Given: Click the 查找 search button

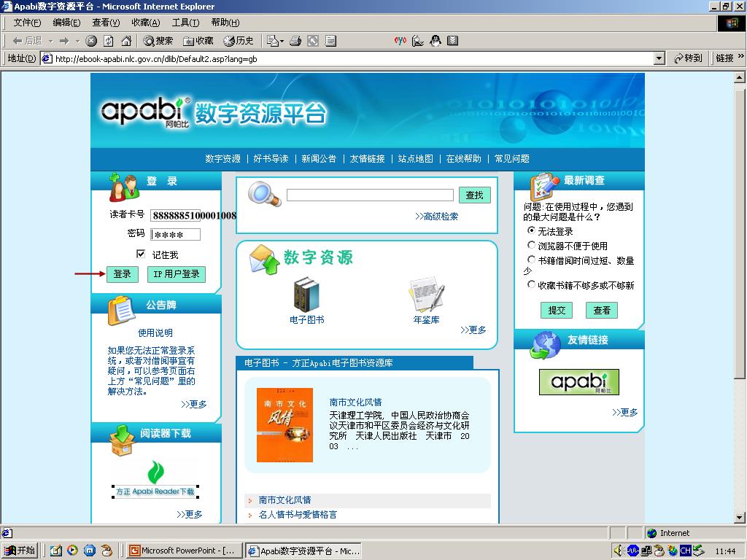Looking at the screenshot, I should pyautogui.click(x=474, y=195).
